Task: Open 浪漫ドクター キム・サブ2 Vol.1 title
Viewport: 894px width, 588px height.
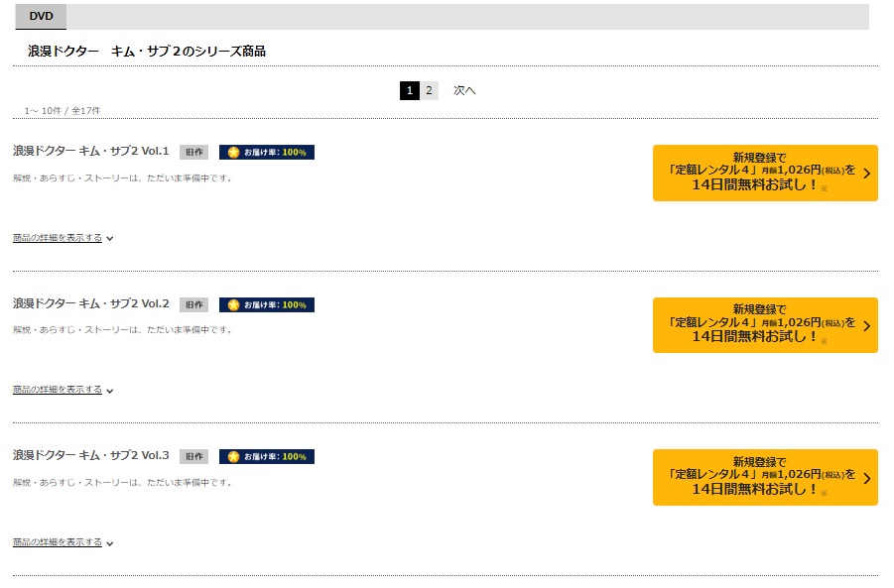Action: [91, 151]
